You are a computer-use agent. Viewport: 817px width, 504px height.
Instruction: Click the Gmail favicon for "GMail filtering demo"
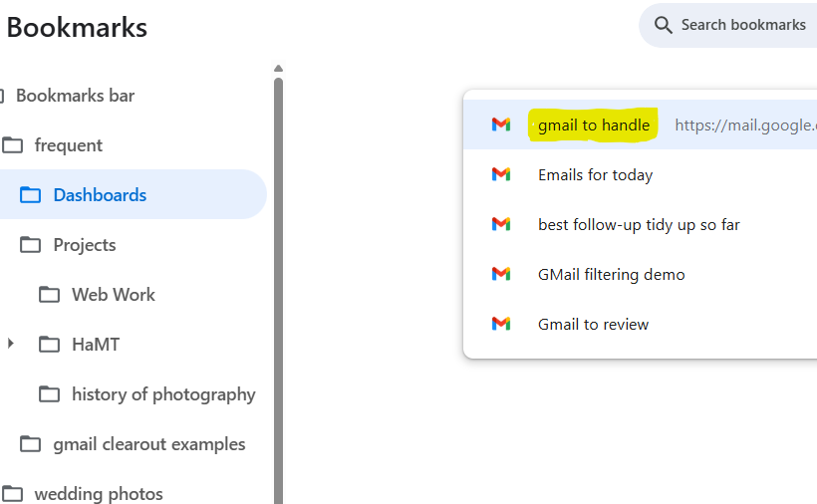click(x=501, y=274)
